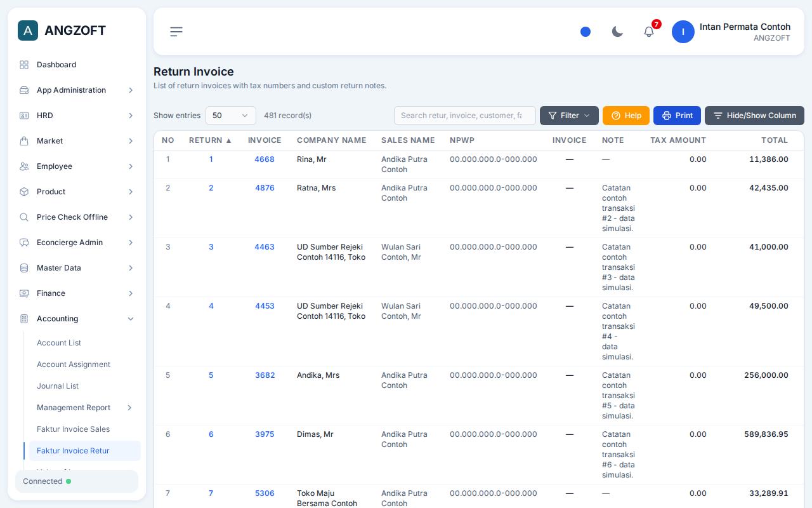Click the ANGZOFT logo icon

tap(28, 30)
